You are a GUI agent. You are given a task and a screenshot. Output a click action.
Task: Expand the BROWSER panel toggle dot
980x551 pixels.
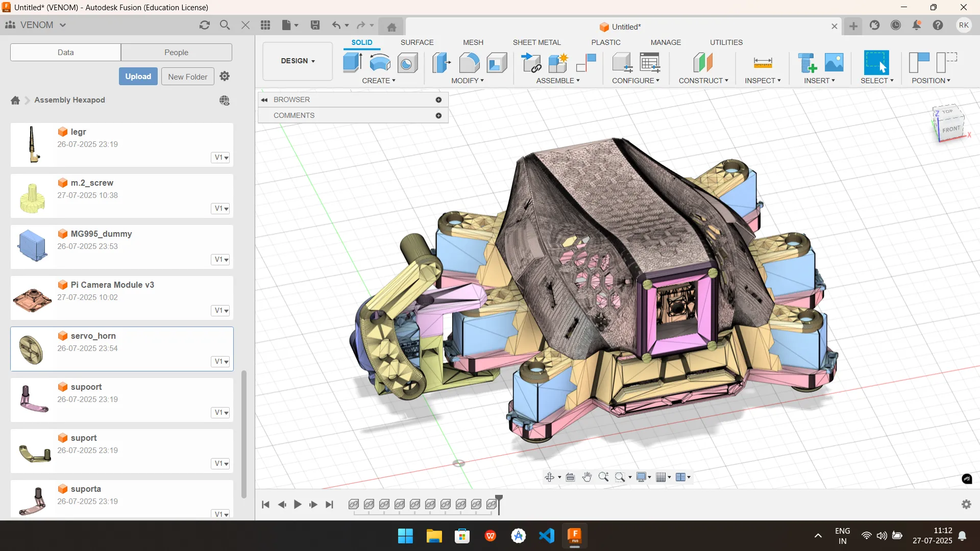pos(438,99)
